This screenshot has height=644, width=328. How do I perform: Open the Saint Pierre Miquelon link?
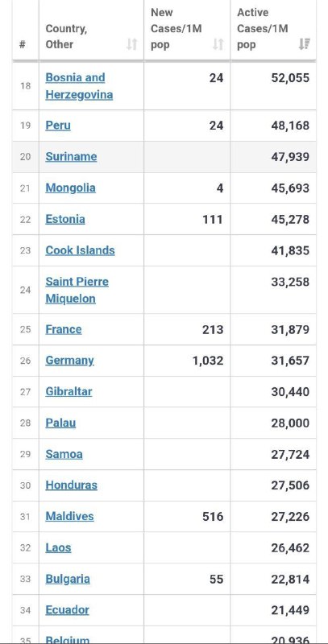[x=77, y=290]
